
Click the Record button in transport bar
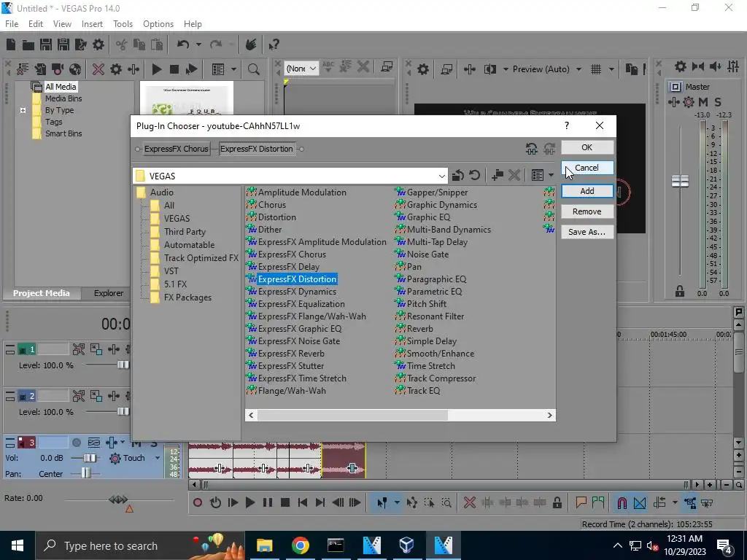point(198,502)
